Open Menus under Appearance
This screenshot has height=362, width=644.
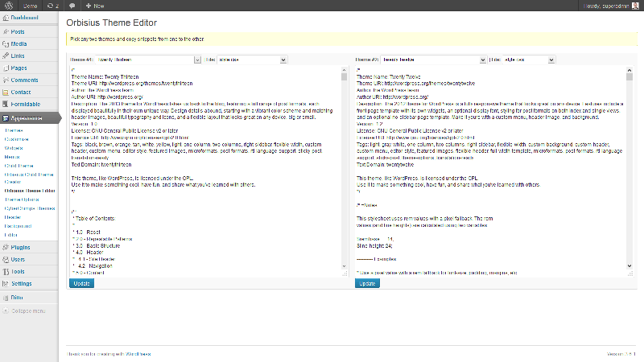coord(12,157)
